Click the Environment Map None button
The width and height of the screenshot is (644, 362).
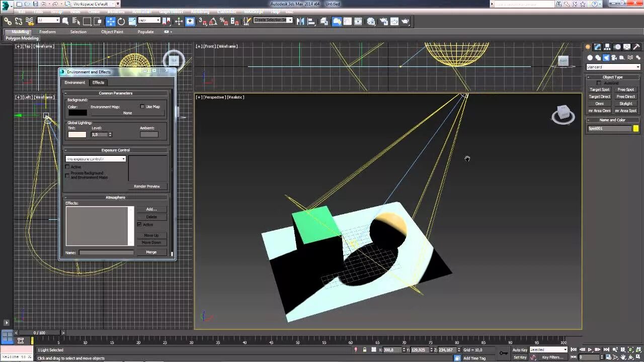click(x=128, y=113)
